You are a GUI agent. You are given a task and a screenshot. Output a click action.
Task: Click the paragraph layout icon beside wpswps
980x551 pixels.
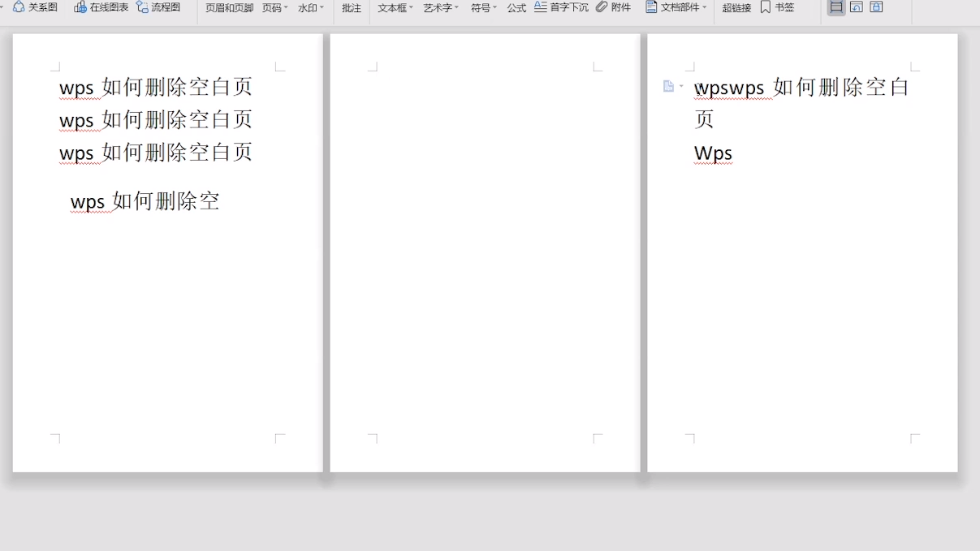tap(669, 86)
